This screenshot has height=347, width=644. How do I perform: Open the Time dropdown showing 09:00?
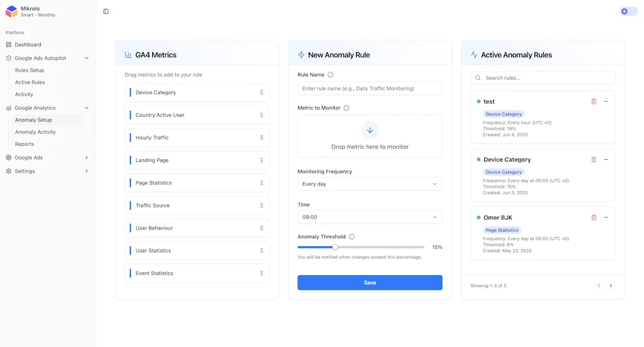370,217
